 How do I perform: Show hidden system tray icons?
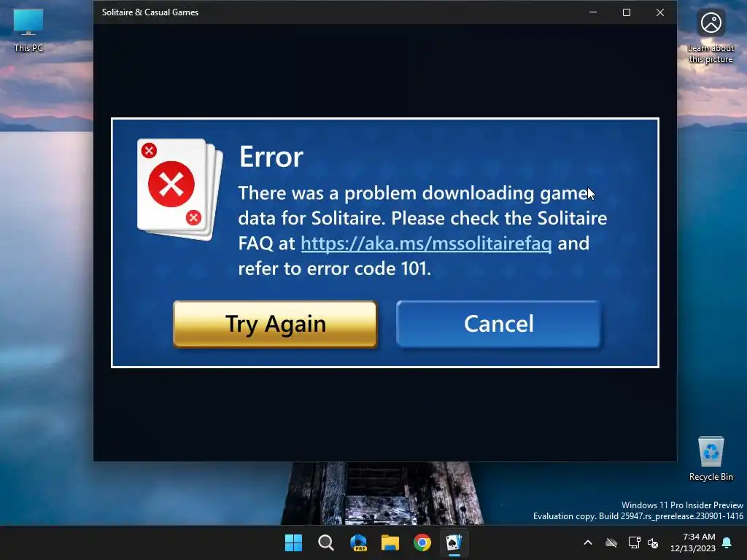click(x=588, y=542)
